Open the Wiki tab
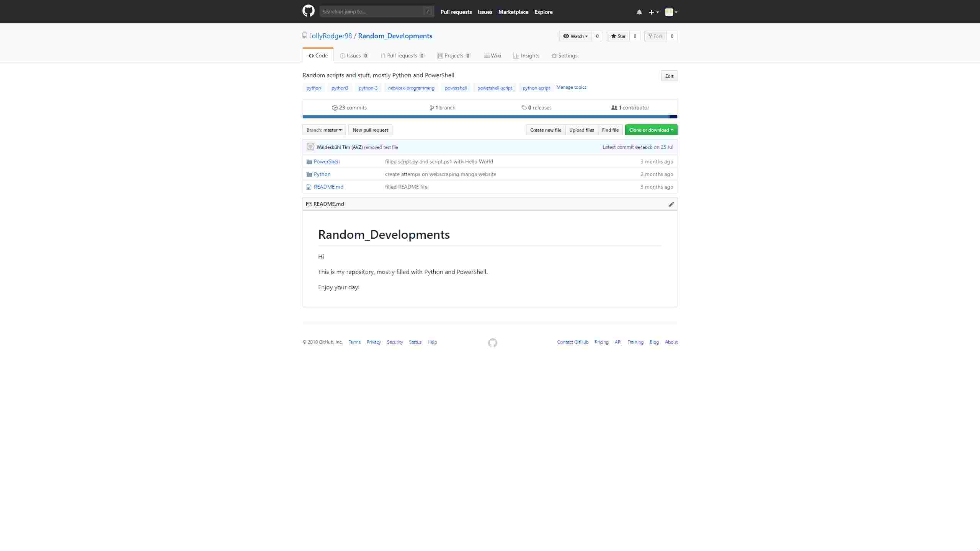 tap(492, 55)
